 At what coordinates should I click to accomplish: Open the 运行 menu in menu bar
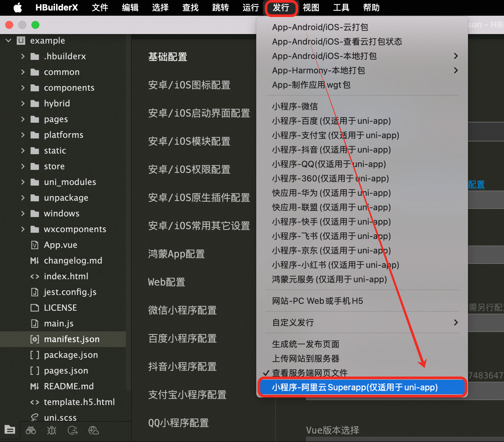pos(251,8)
